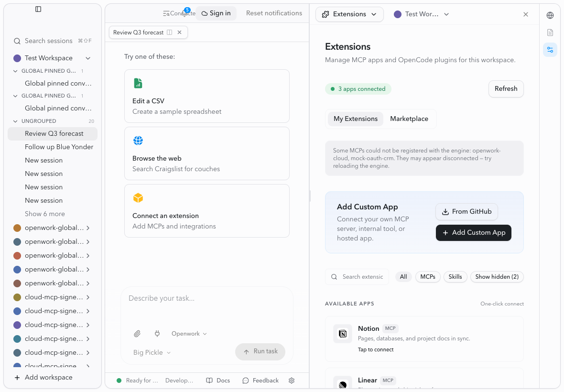Open the Connect an extension suggestion card
Viewport: 564px width, 392px height.
(x=207, y=211)
